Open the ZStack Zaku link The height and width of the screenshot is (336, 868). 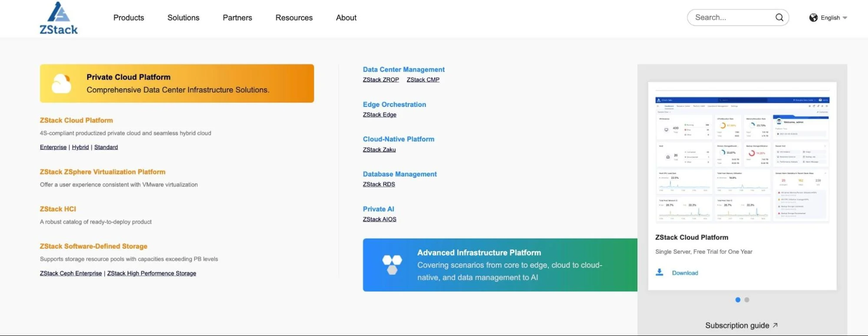[x=379, y=150]
